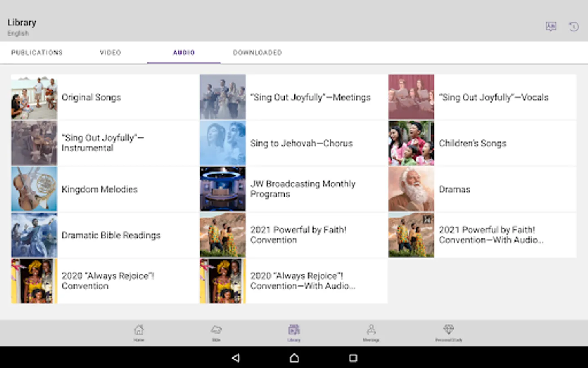Viewport: 588px width, 368px height.
Task: Open Meetings in the bottom navigation
Action: click(x=371, y=333)
